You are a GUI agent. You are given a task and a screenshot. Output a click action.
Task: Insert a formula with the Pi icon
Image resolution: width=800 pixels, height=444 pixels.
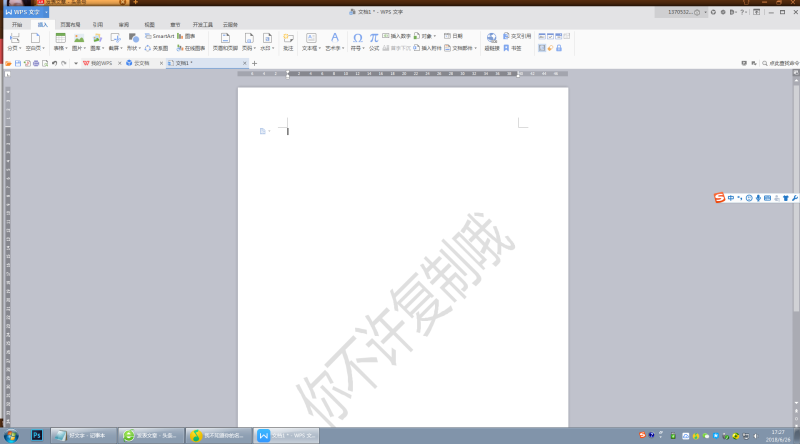[x=374, y=41]
